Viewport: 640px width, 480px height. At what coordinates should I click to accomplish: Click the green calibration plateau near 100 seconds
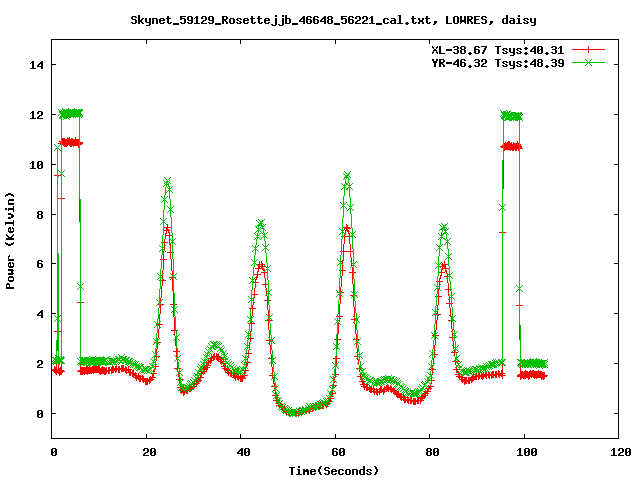(511, 116)
